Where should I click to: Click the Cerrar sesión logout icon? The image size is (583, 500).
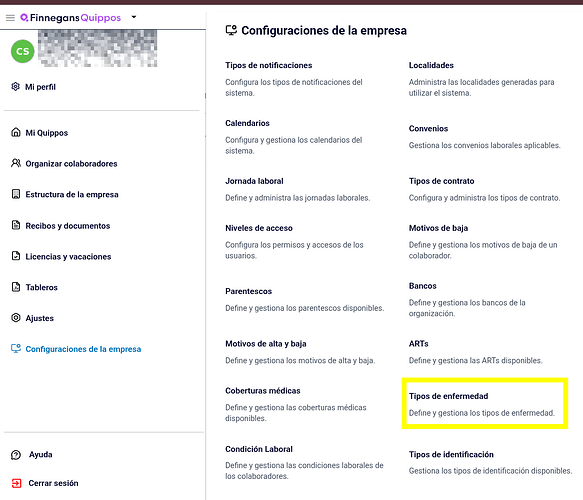(x=16, y=483)
